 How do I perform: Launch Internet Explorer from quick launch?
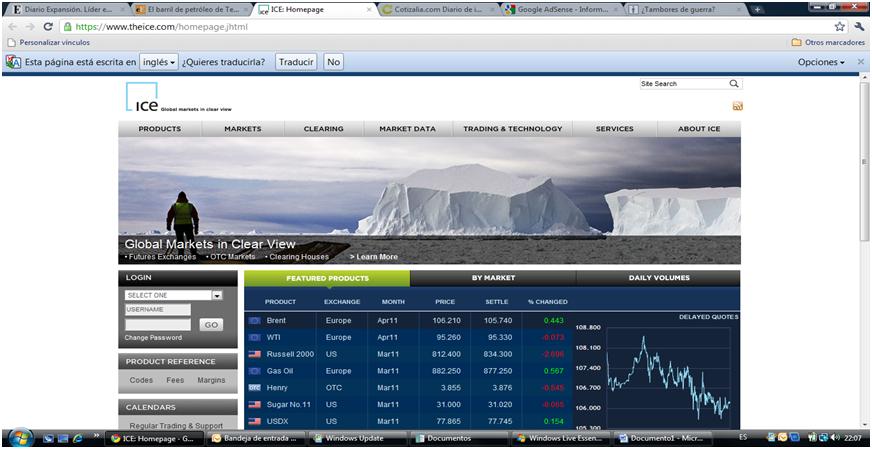pyautogui.click(x=77, y=438)
